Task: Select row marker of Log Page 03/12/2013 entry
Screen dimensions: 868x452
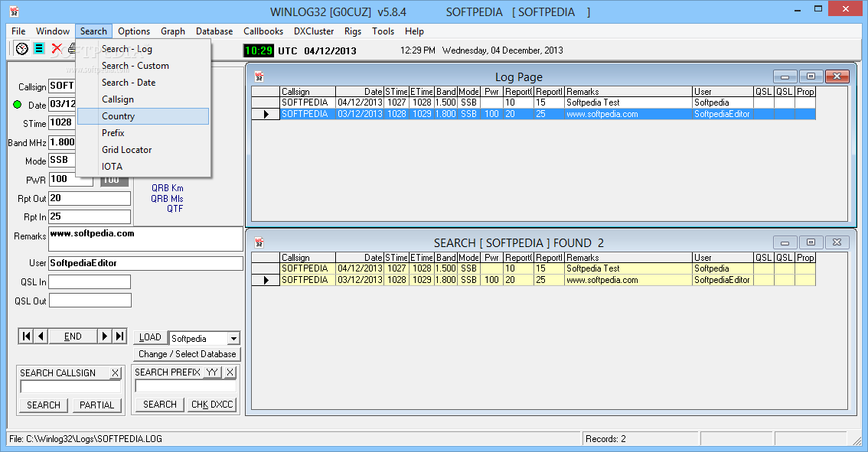Action: [x=265, y=114]
